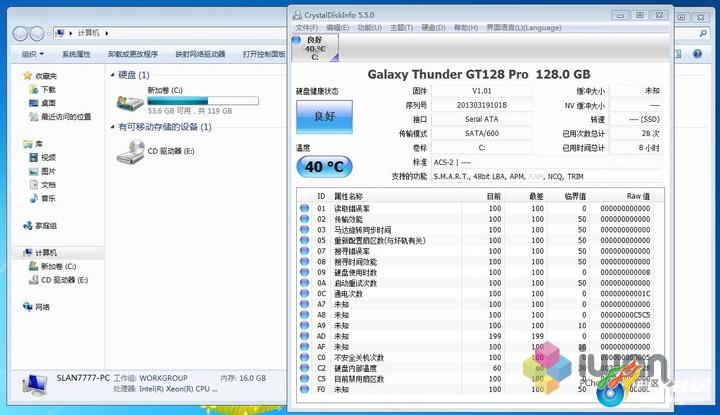Screen dimensions: 720x415
Task: Open the 界面语言(L)(Language) menu
Action: (x=524, y=28)
